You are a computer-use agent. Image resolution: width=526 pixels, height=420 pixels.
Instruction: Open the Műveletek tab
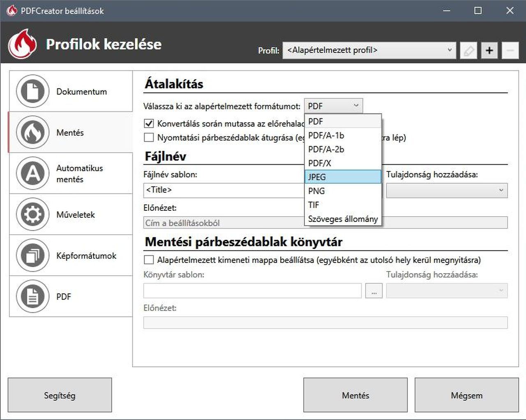tap(71, 215)
